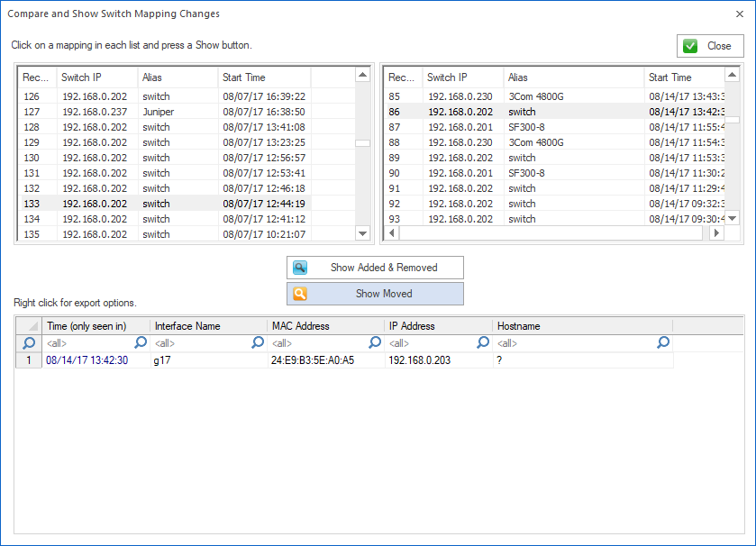Click the green checkmark icon on Close button

(x=692, y=45)
